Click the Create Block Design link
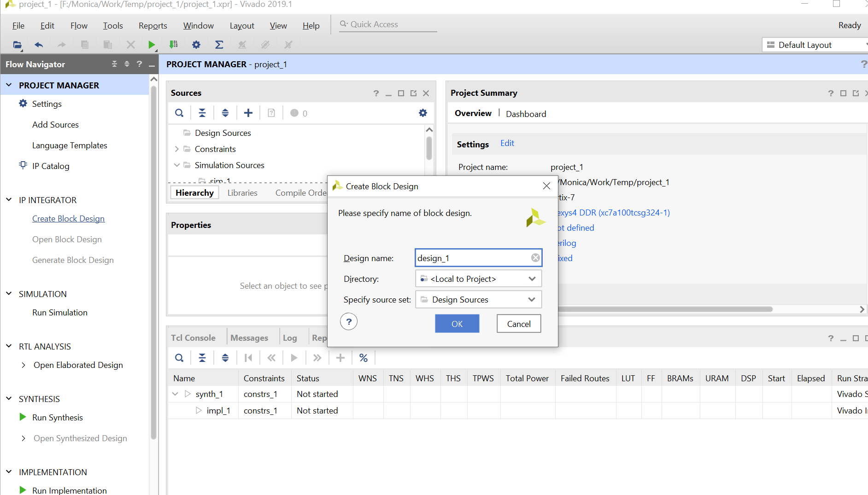Viewport: 868px width, 495px height. click(68, 219)
